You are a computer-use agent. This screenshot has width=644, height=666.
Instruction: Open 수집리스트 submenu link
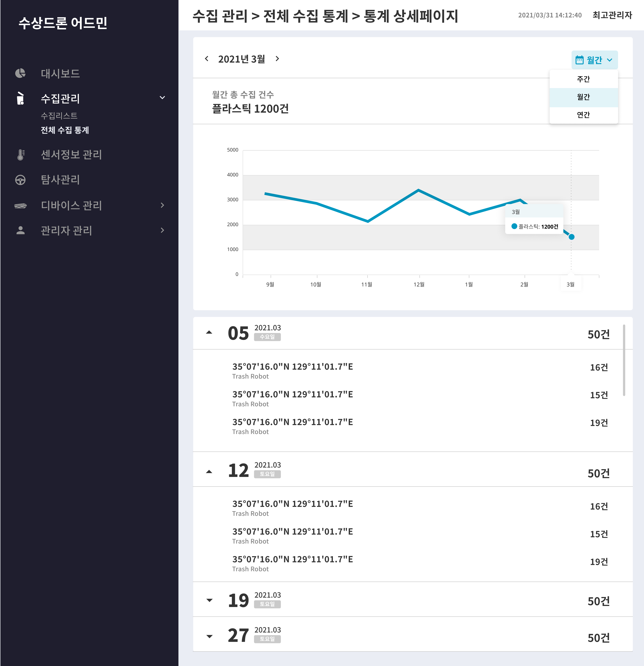(x=59, y=116)
